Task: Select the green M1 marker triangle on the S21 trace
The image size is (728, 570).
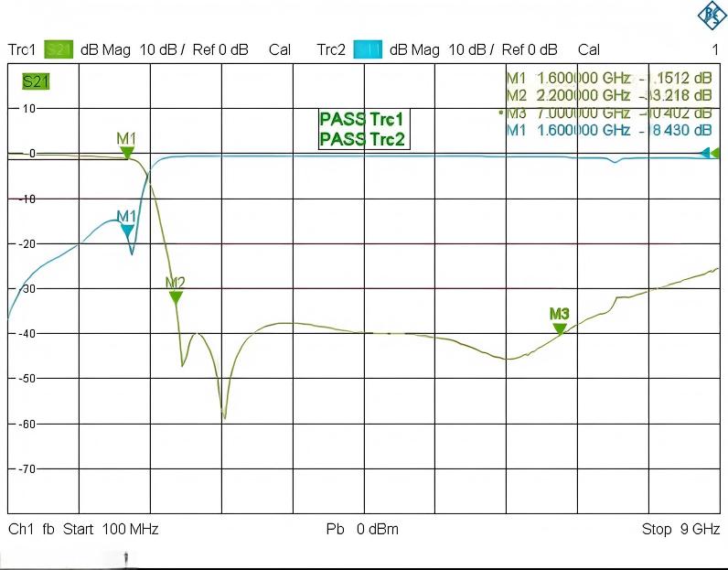Action: click(127, 152)
